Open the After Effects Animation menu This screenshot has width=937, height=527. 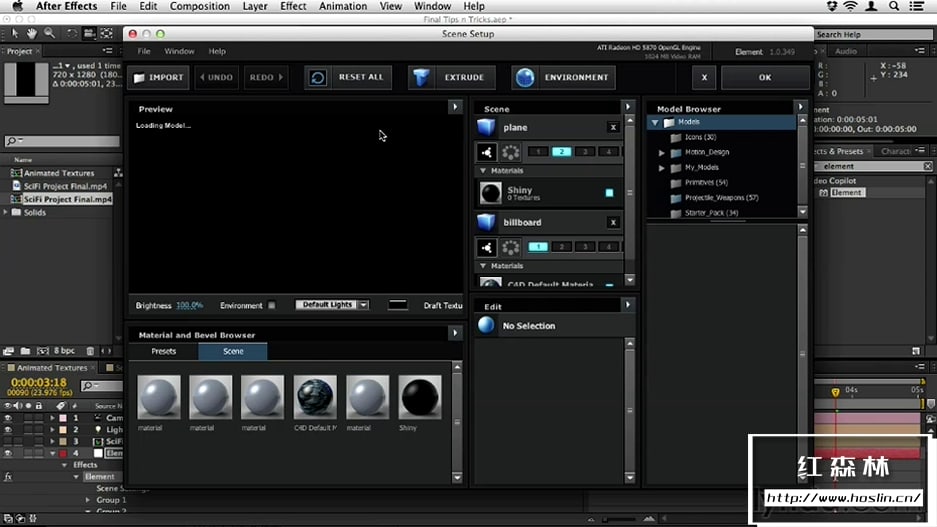click(x=343, y=7)
